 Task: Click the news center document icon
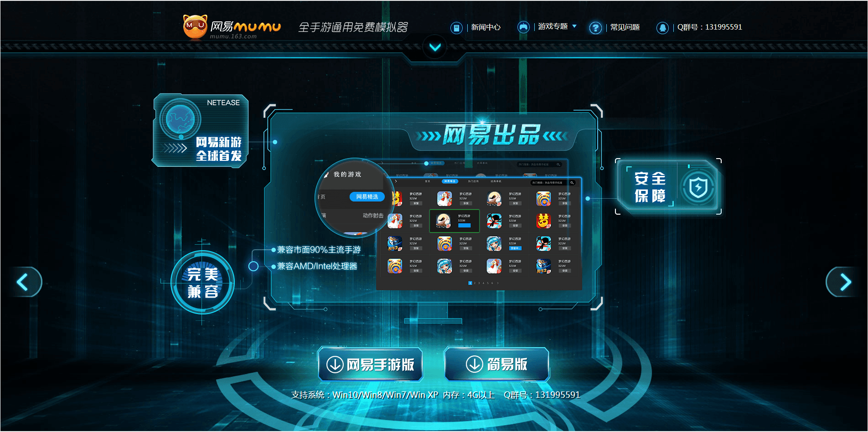click(x=456, y=28)
